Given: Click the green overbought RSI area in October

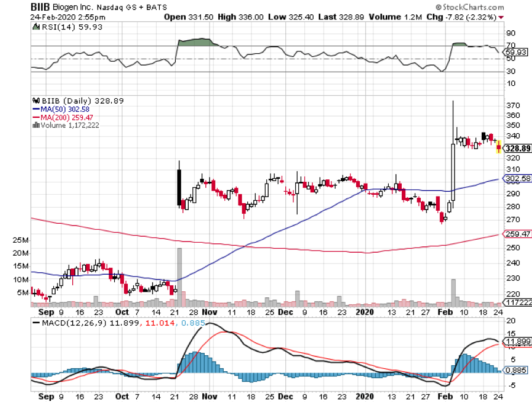Looking at the screenshot, I should pyautogui.click(x=197, y=43).
